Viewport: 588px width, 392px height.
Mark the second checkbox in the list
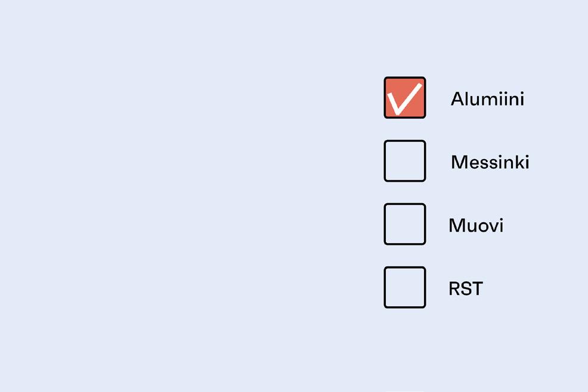click(x=404, y=161)
